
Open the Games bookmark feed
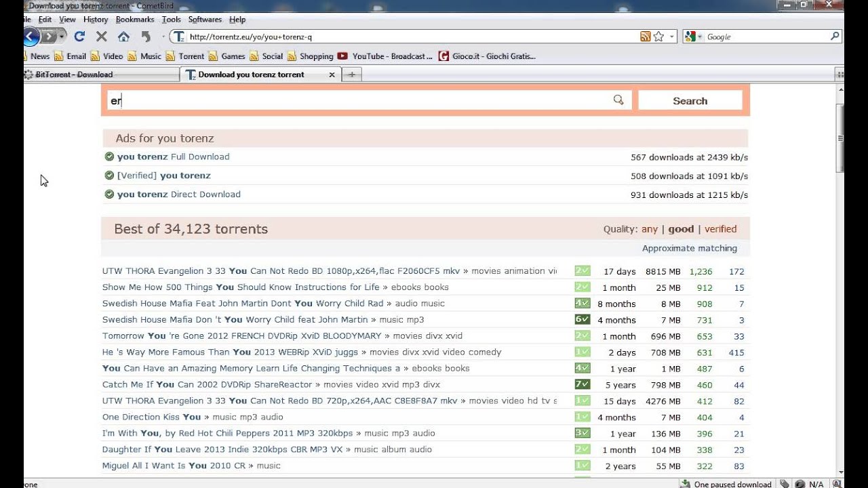[227, 56]
